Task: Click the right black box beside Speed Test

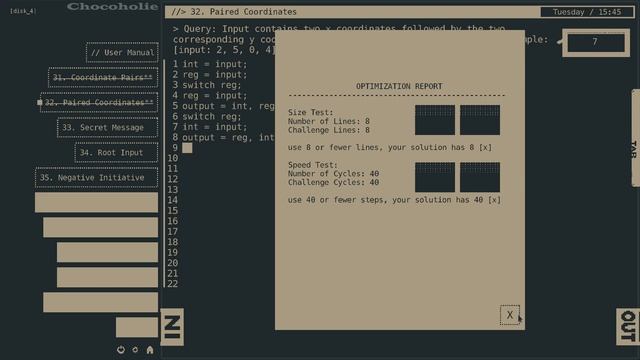Action: (480, 177)
